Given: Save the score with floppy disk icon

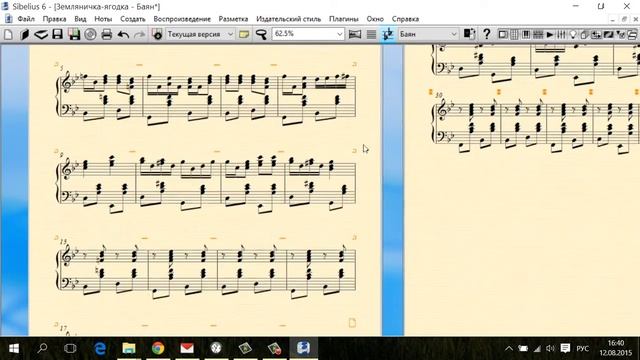Looking at the screenshot, I should click(57, 34).
